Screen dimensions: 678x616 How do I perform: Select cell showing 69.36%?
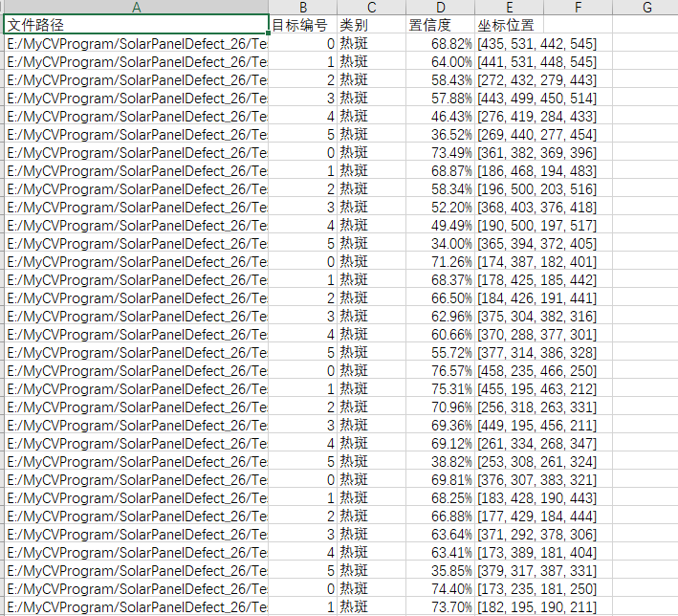(440, 425)
